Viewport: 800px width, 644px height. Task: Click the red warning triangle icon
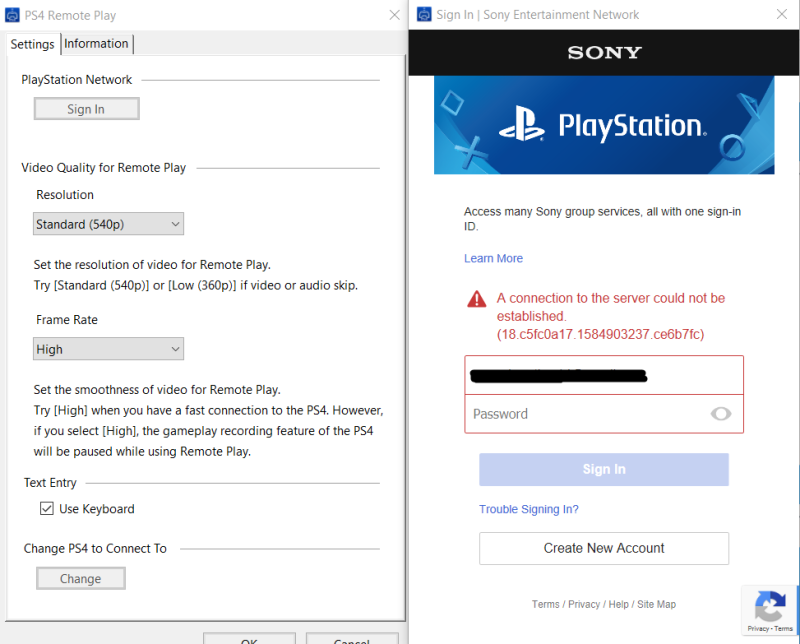coord(477,299)
